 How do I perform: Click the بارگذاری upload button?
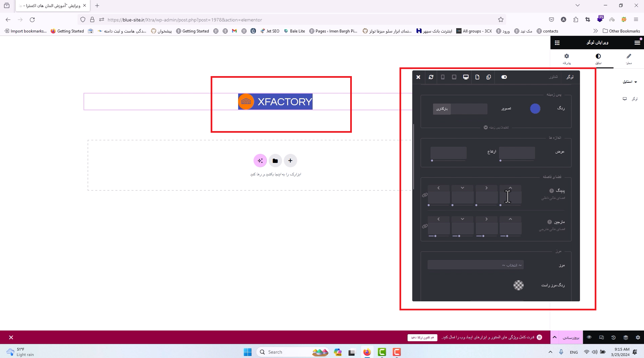[442, 109]
